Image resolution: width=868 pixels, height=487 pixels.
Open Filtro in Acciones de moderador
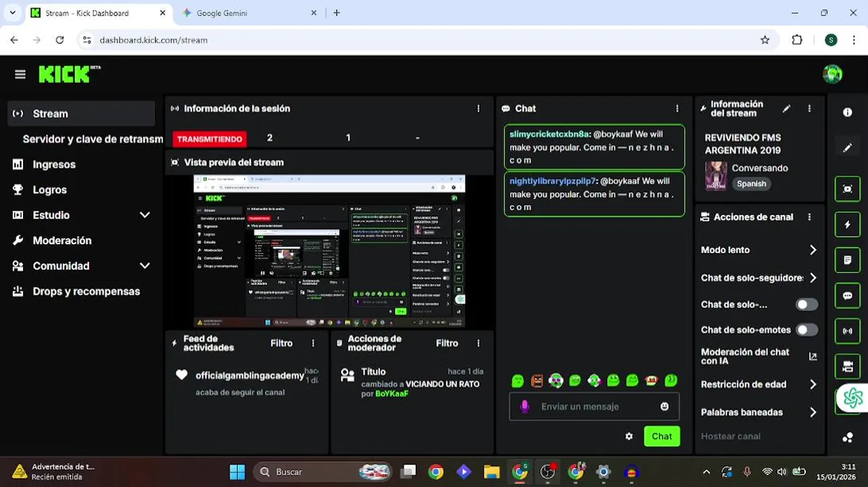[447, 343]
